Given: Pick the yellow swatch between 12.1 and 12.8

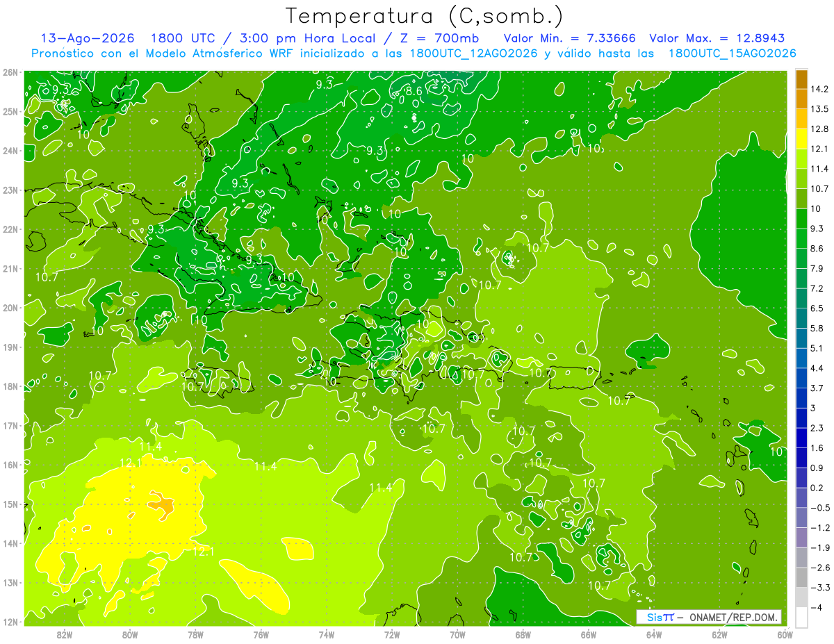Looking at the screenshot, I should (801, 139).
